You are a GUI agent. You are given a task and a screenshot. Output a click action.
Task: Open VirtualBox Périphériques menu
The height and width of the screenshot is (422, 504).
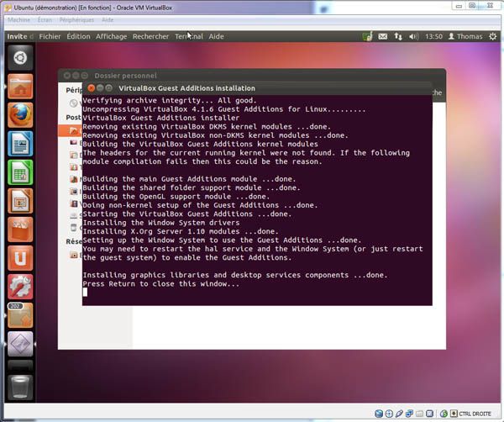click(76, 20)
